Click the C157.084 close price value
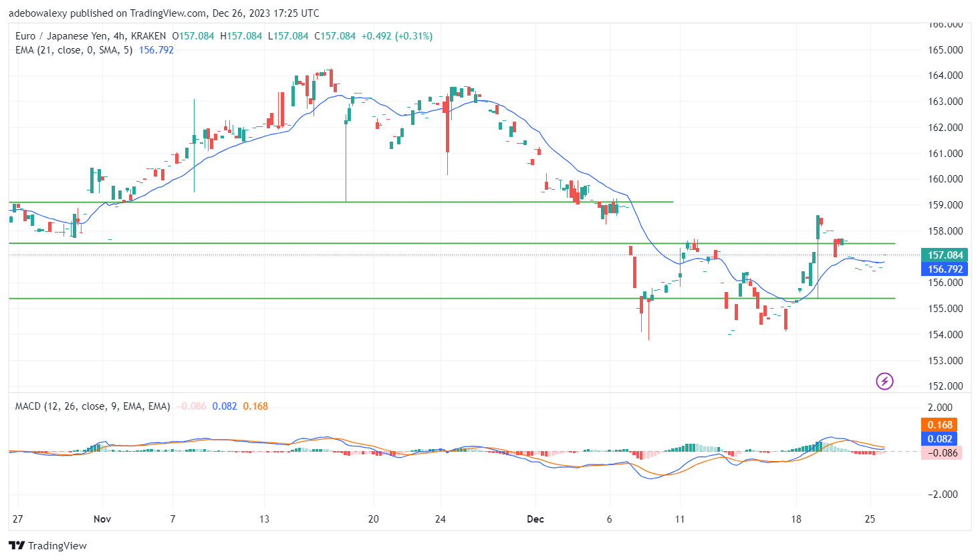This screenshot has height=560, width=980. (x=335, y=36)
